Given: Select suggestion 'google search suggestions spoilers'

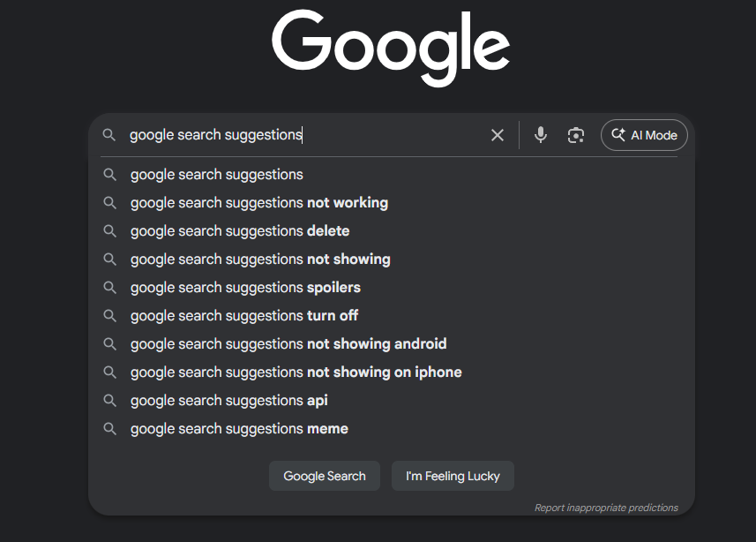Looking at the screenshot, I should click(x=245, y=287).
